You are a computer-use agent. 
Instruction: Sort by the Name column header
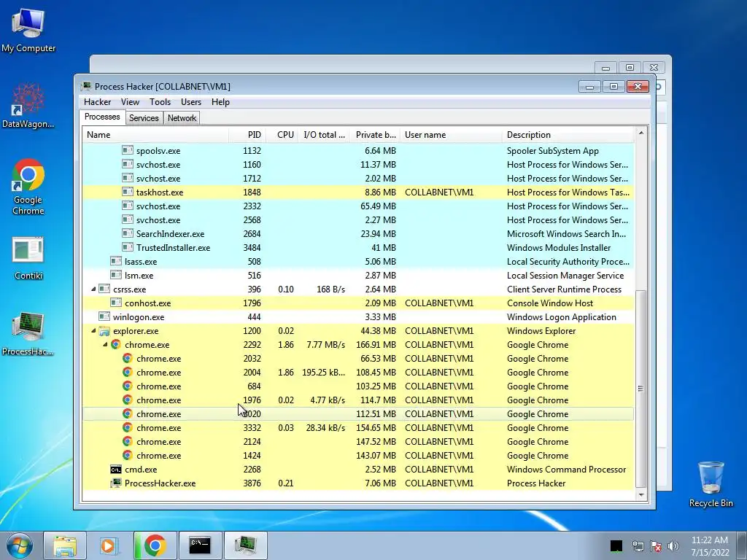coord(155,135)
